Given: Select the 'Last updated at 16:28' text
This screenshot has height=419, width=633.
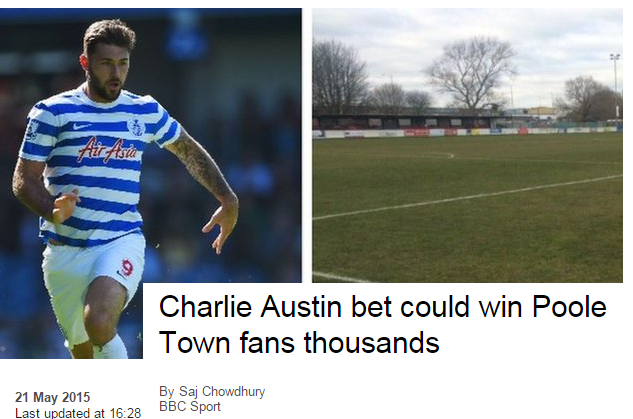Looking at the screenshot, I should [78, 413].
